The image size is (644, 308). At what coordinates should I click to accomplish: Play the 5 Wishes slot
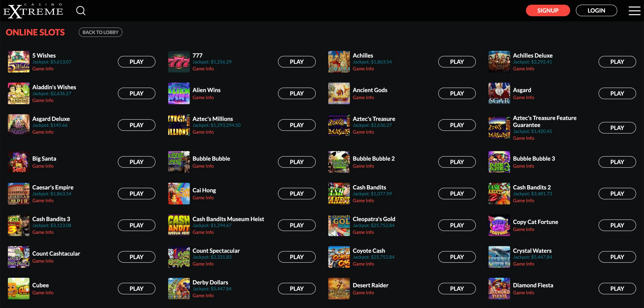pyautogui.click(x=137, y=62)
